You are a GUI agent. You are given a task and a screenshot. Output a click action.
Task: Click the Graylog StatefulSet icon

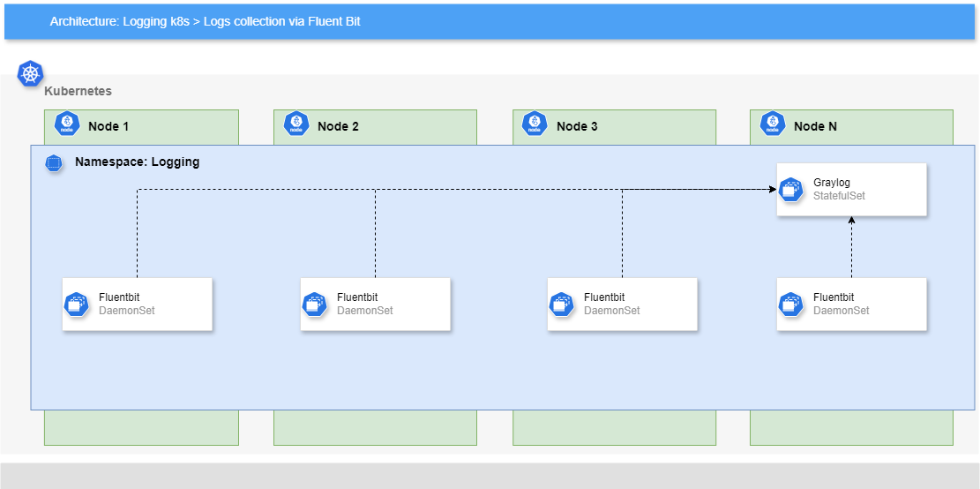[791, 189]
